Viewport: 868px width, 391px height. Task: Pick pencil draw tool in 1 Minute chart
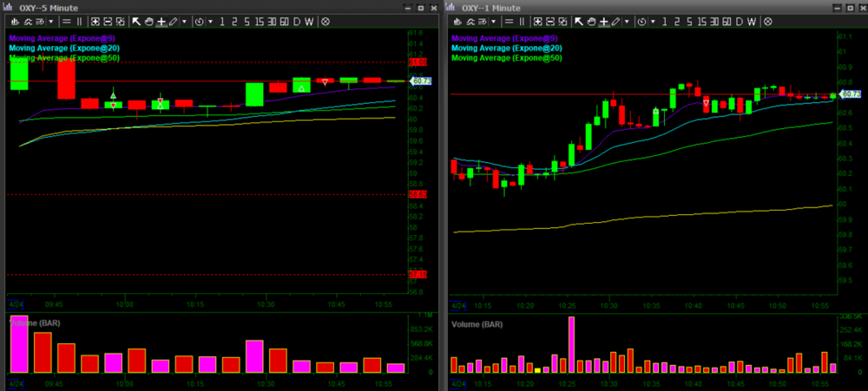(615, 22)
